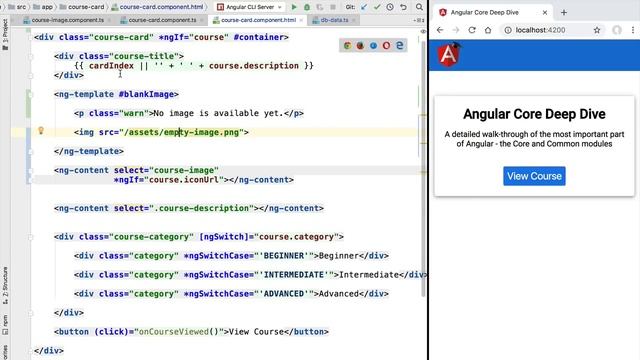Click the 'INTERMEDIATE' switch case text

coord(294,275)
